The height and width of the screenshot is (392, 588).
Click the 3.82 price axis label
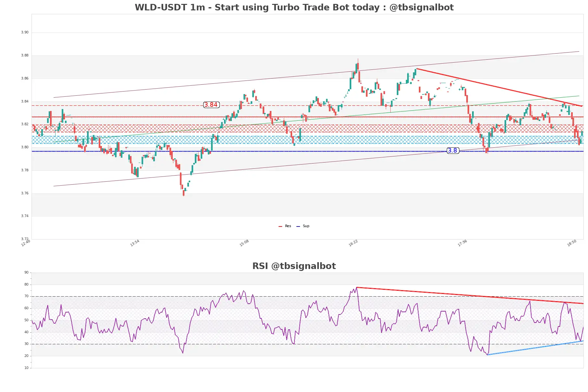[25, 124]
